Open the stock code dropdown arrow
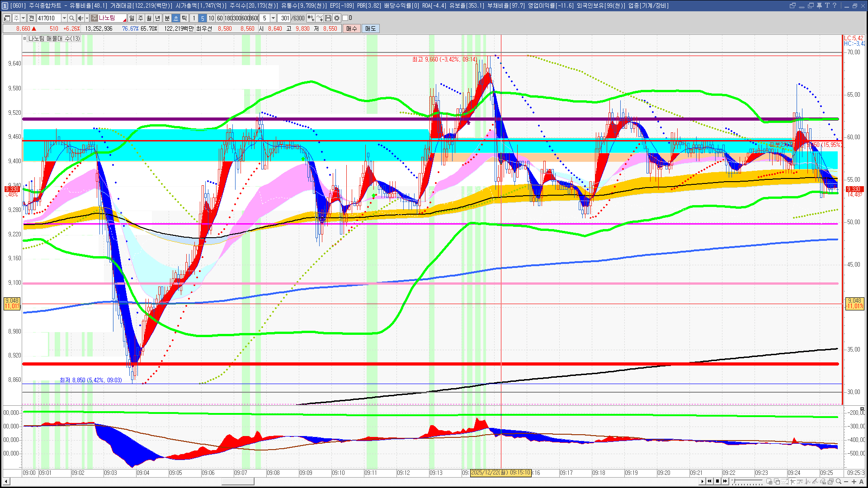The height and width of the screenshot is (488, 868). click(x=64, y=18)
